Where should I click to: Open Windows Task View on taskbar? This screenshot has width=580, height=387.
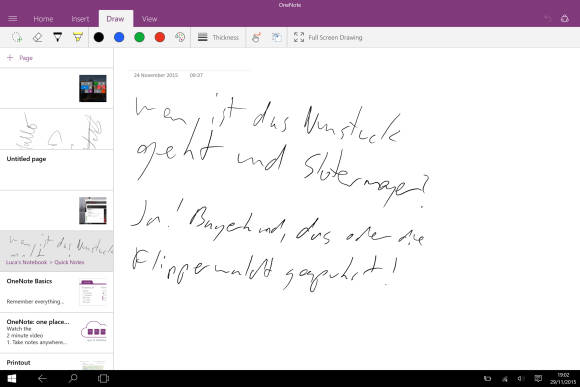point(103,378)
